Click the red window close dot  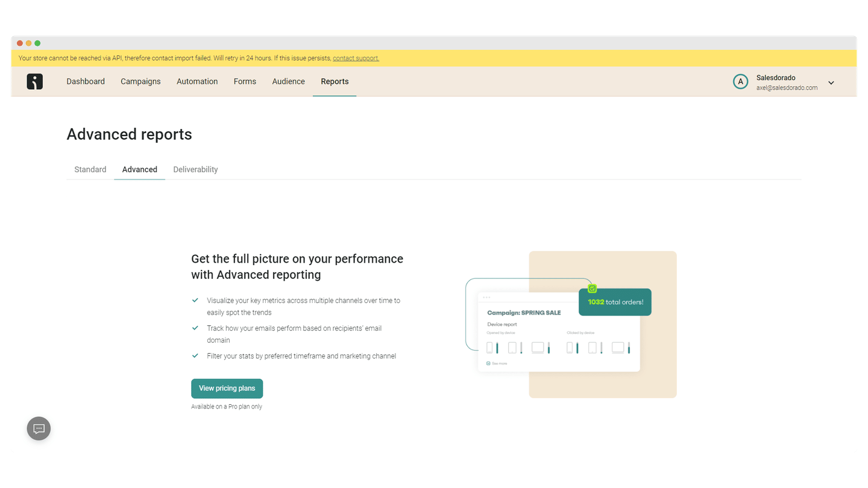pos(20,43)
